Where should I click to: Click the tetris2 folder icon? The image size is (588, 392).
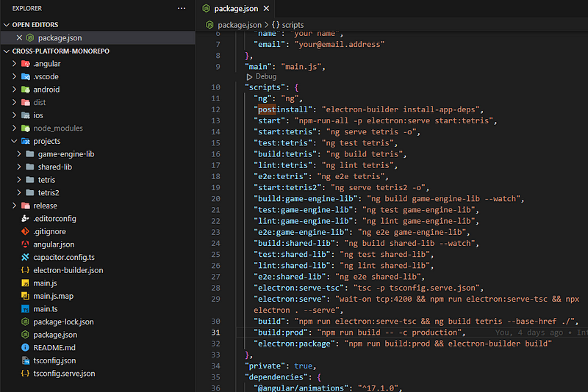pyautogui.click(x=30, y=193)
